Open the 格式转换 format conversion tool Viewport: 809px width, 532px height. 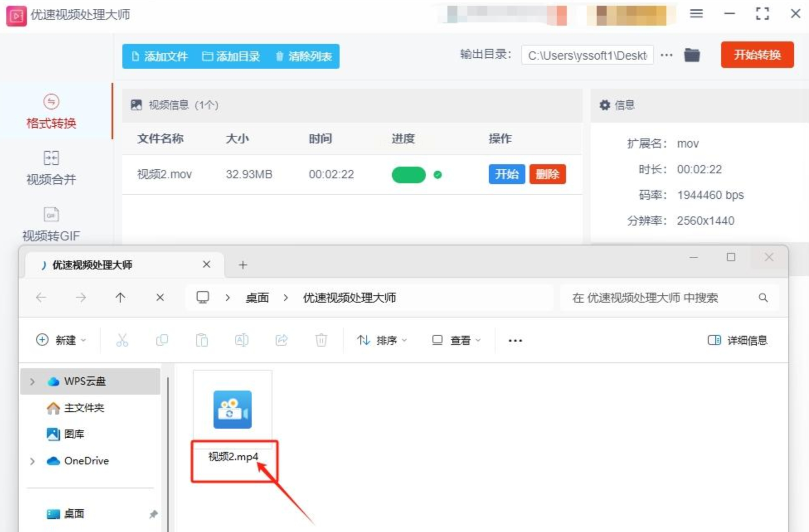point(51,111)
